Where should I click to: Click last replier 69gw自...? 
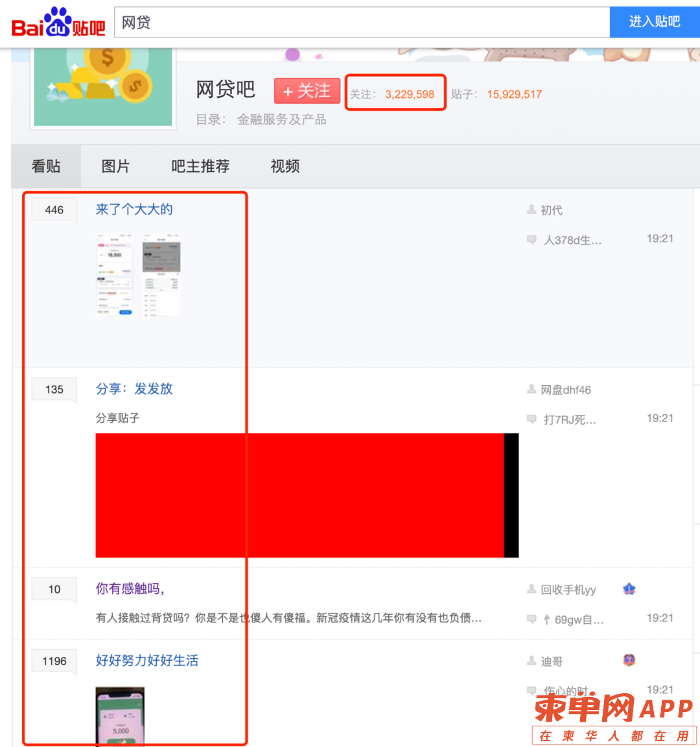[x=574, y=620]
